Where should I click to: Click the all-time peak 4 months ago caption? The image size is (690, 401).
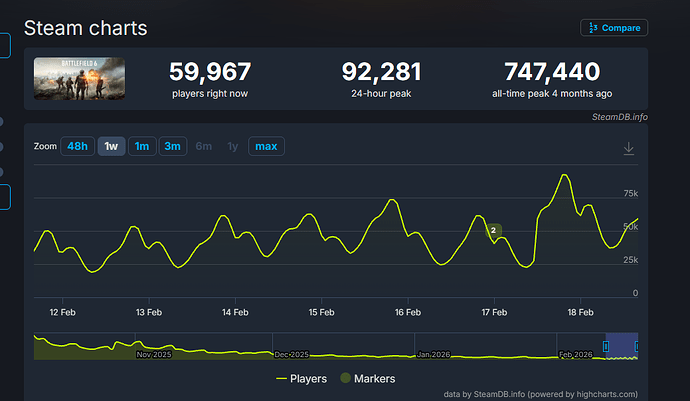[x=552, y=94]
